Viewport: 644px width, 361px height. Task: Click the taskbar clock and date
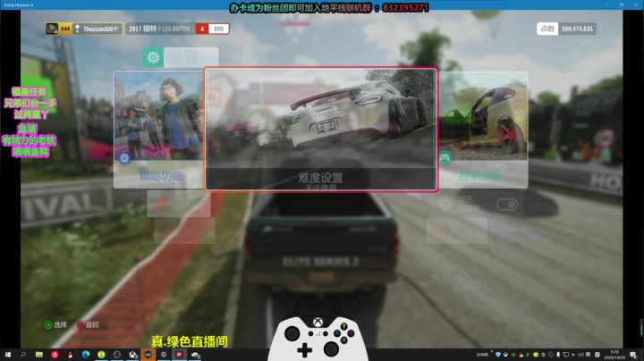pyautogui.click(x=614, y=355)
